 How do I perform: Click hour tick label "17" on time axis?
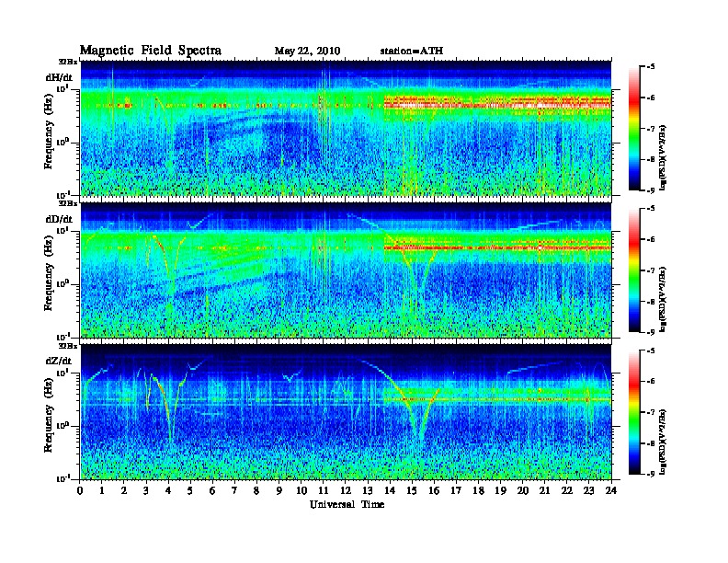click(456, 490)
